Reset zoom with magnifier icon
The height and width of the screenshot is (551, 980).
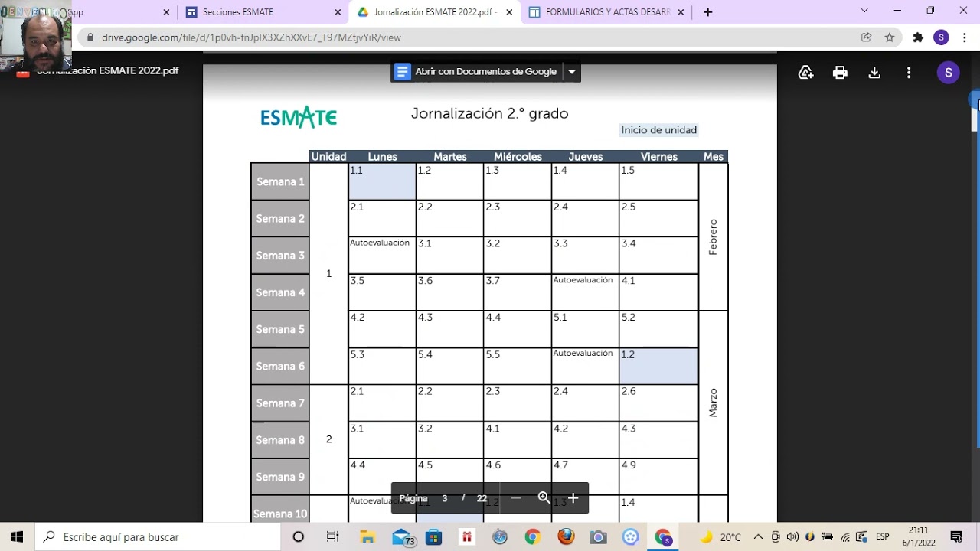tap(544, 498)
